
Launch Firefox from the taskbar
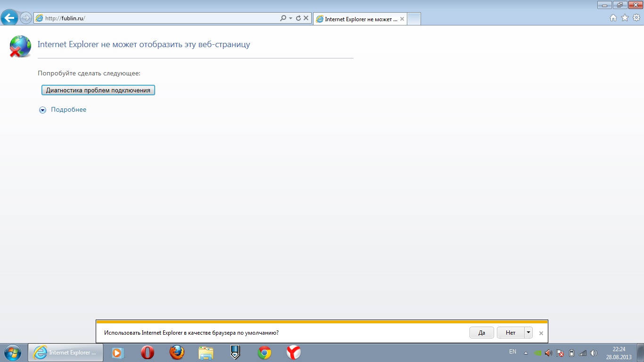(177, 353)
